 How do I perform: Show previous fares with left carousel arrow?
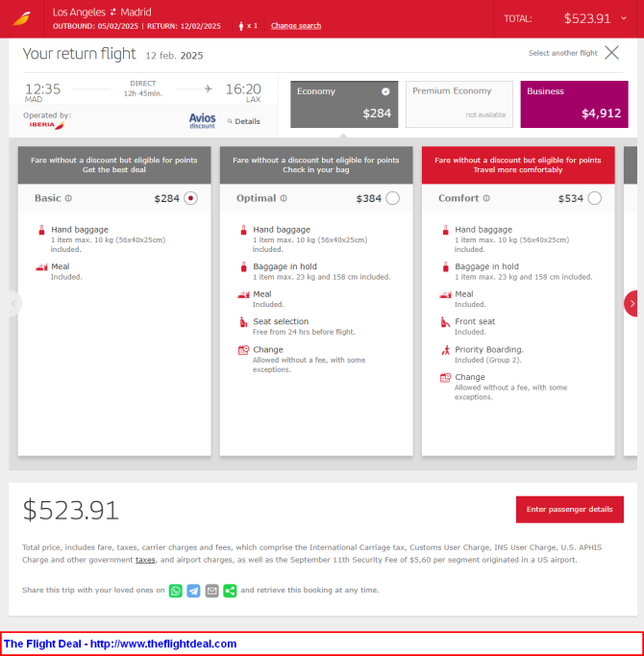click(14, 304)
